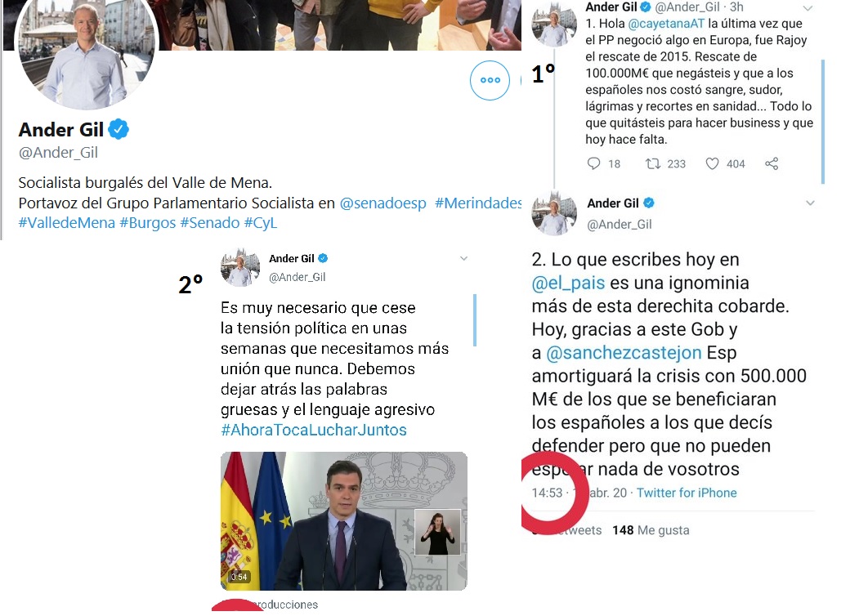Click the Twitter for iPhone link
Image resolution: width=850 pixels, height=616 pixels.
coord(687,493)
